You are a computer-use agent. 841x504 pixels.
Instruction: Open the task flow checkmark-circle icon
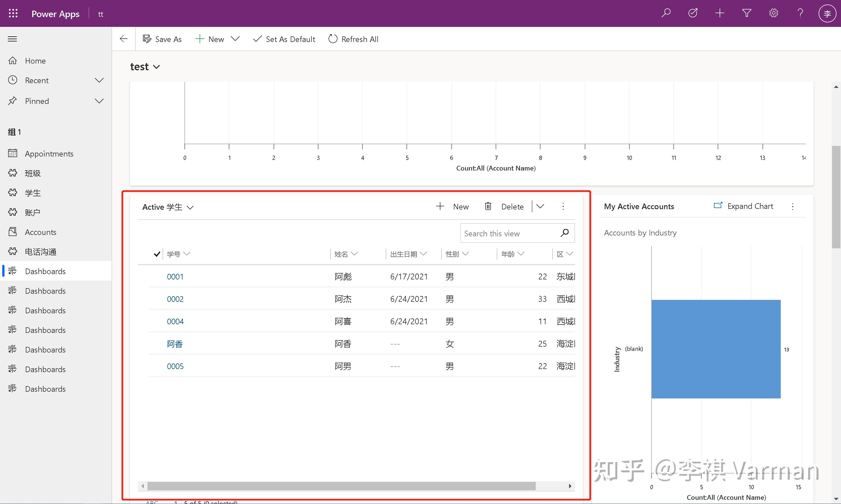(693, 13)
